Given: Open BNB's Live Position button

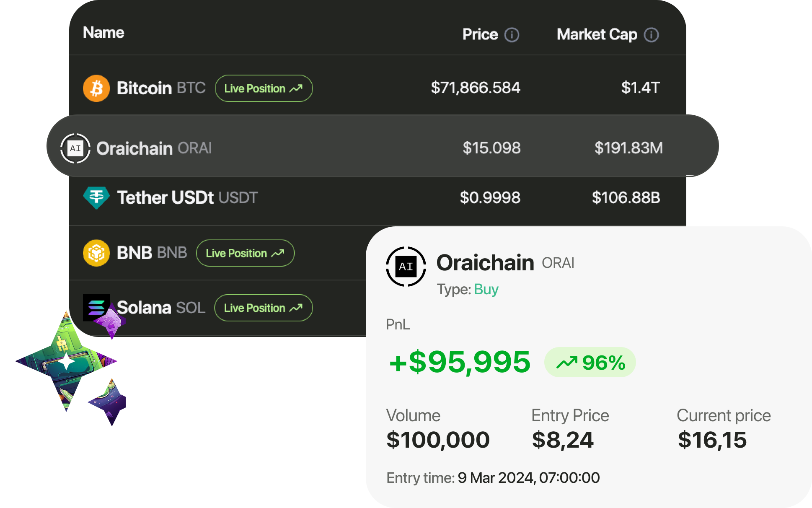Looking at the screenshot, I should [245, 253].
